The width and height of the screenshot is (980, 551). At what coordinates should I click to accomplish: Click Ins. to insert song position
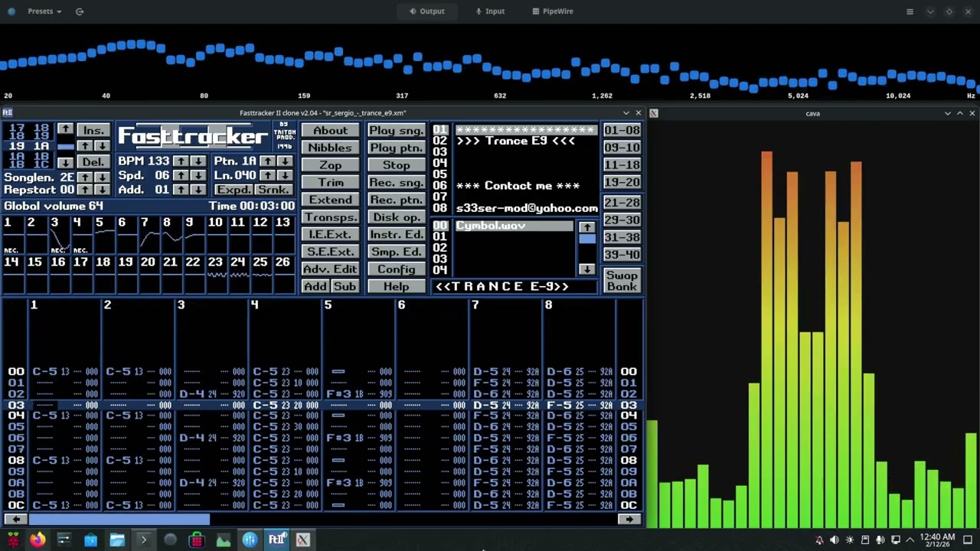(93, 130)
